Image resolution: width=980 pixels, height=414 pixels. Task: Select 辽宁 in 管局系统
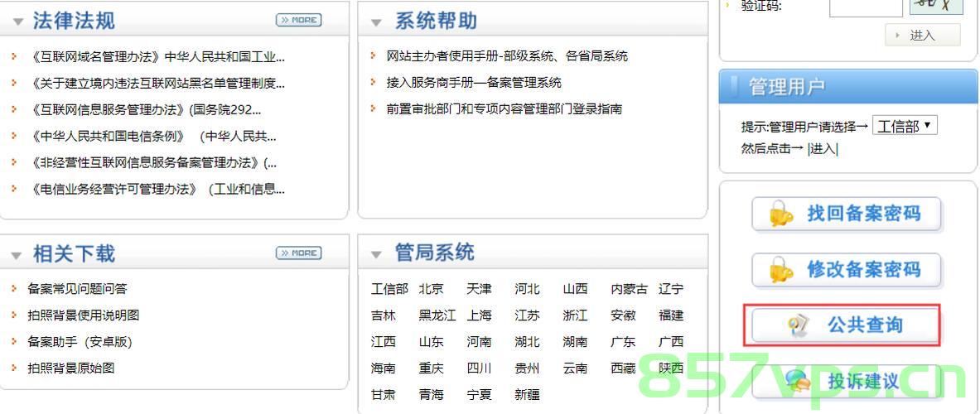[x=671, y=288]
